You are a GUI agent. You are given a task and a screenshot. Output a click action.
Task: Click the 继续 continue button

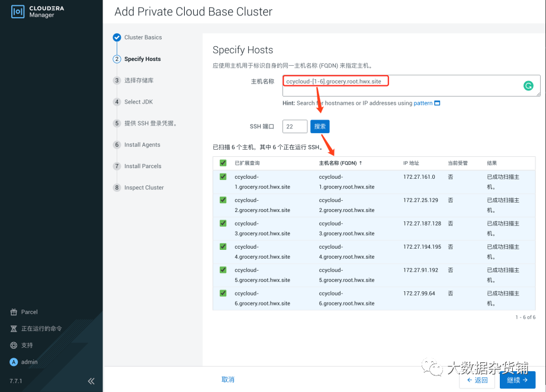[x=518, y=380]
